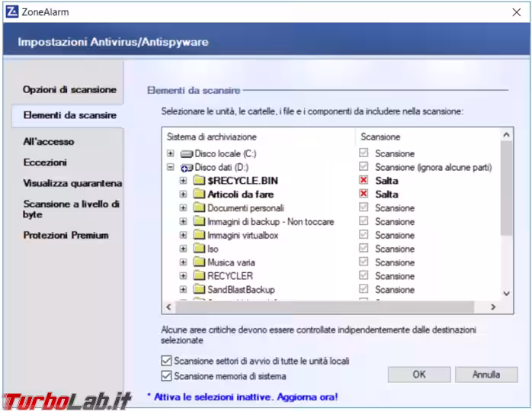Click the Salta label for Articoli da fare
The width and height of the screenshot is (532, 412).
[386, 195]
